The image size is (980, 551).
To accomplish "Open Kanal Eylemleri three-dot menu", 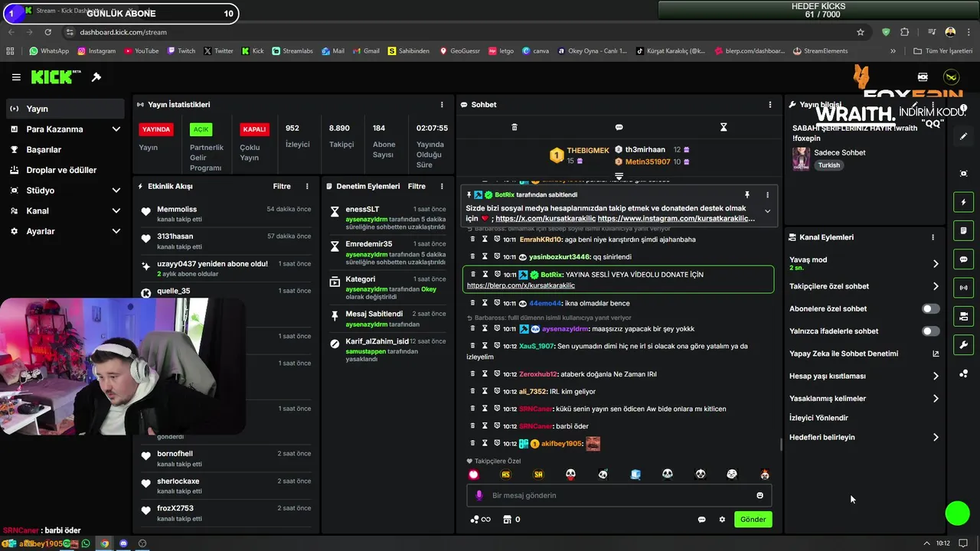I will point(933,237).
